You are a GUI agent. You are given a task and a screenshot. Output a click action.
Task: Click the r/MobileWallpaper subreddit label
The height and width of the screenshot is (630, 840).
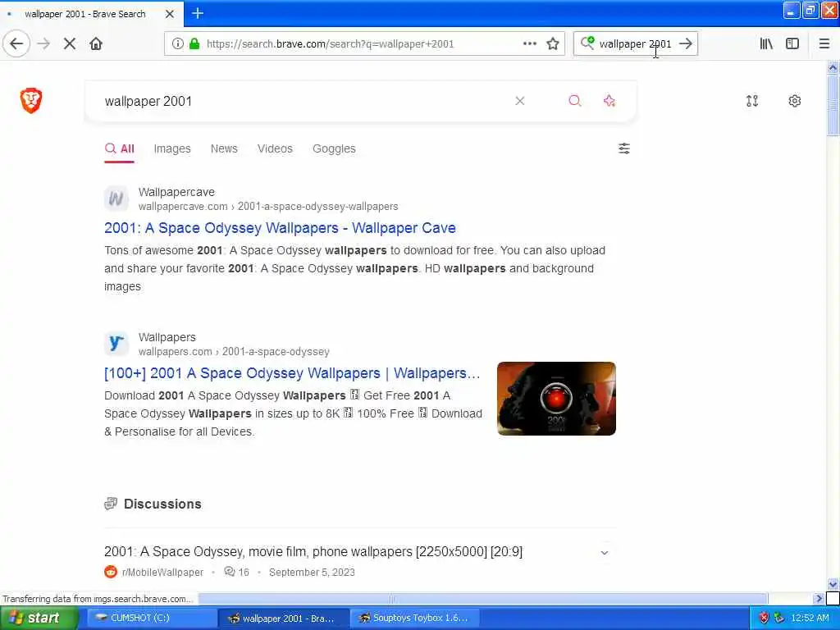[x=163, y=572]
